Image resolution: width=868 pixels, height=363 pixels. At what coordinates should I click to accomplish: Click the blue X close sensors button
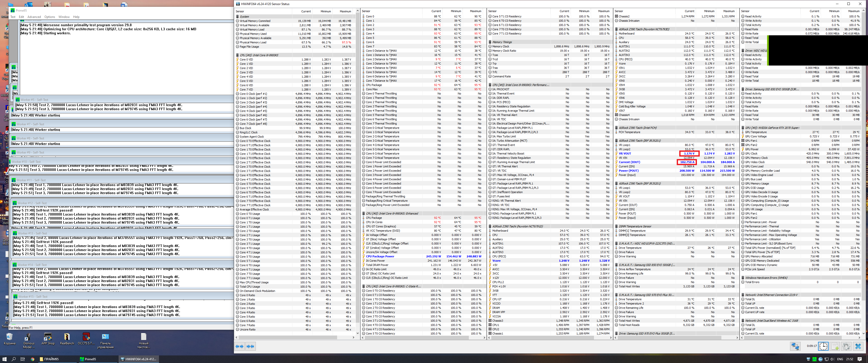point(858,346)
